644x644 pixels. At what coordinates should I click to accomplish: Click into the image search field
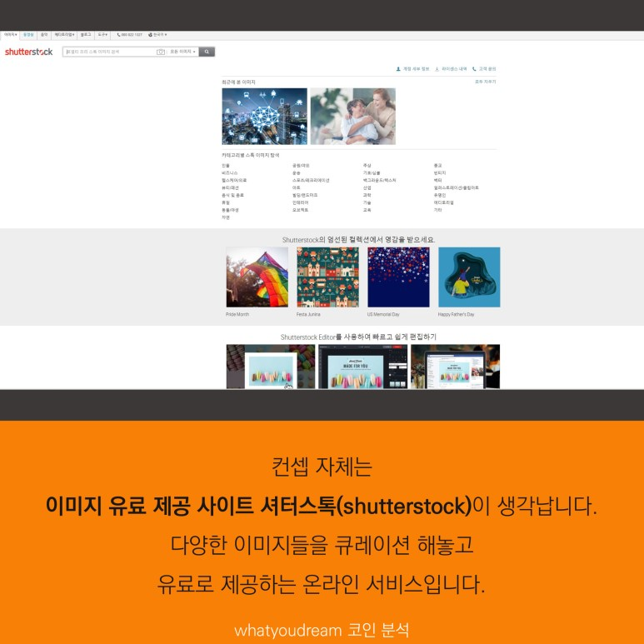pyautogui.click(x=111, y=52)
